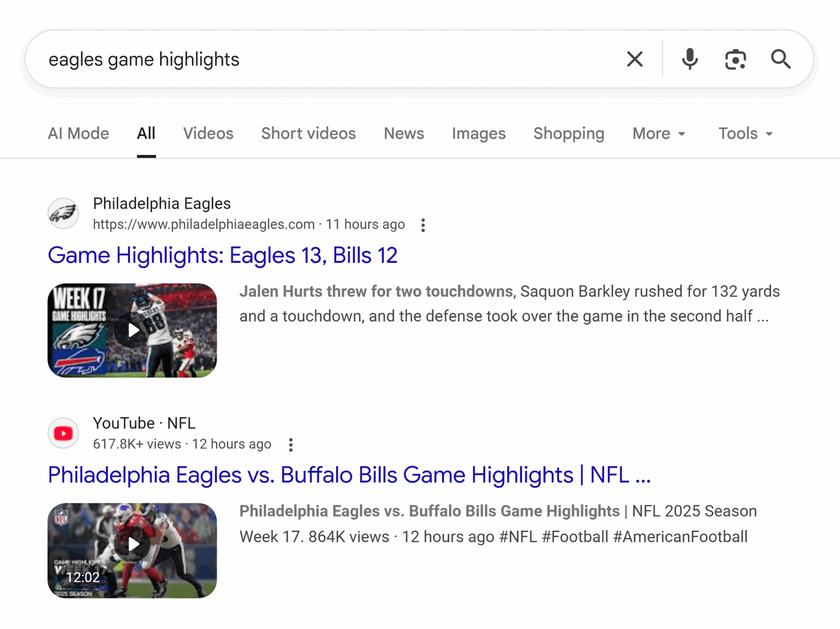Open the Videos tab
Image resolution: width=840 pixels, height=629 pixels.
pos(208,133)
